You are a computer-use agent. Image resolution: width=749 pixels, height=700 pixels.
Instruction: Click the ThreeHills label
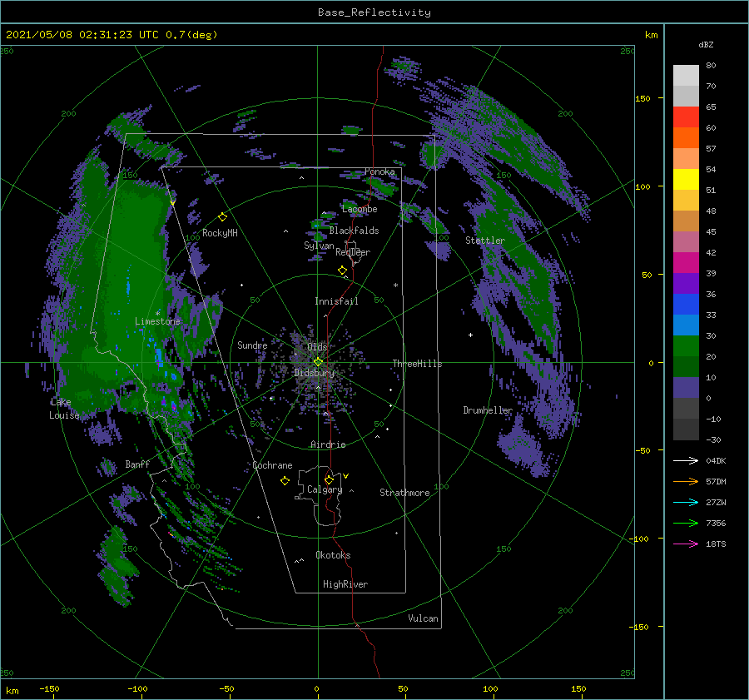tap(417, 364)
